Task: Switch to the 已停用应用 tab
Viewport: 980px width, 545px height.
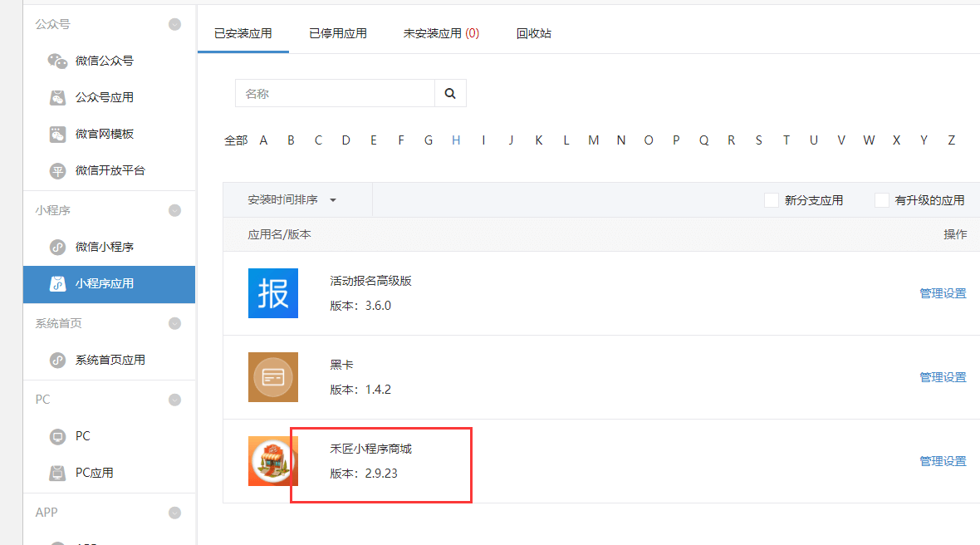Action: tap(337, 32)
